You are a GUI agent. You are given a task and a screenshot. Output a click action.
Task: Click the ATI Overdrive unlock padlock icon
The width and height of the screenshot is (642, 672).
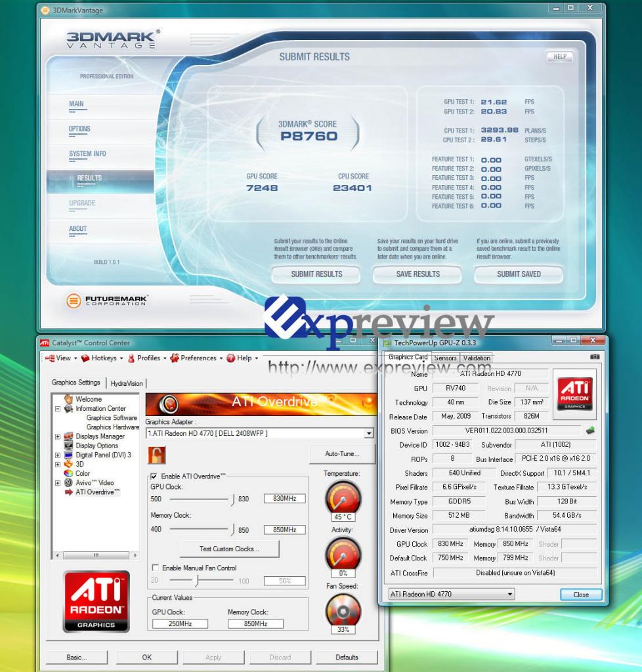157,455
